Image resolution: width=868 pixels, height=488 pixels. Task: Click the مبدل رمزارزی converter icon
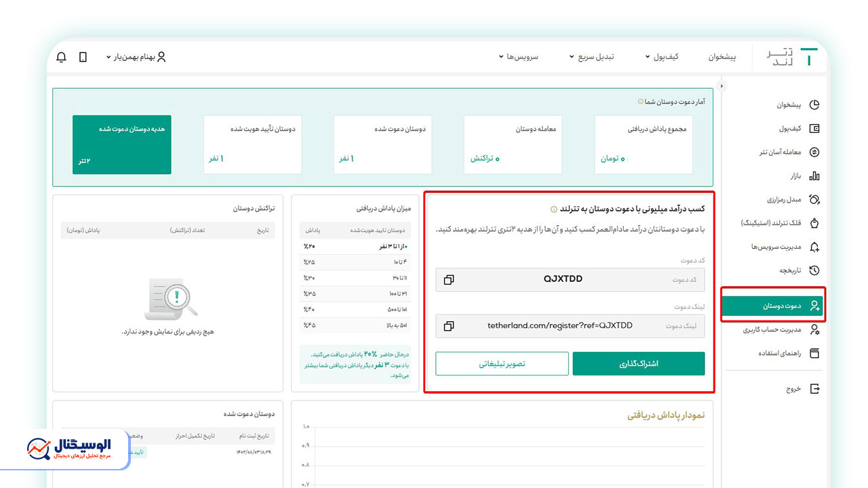pyautogui.click(x=814, y=199)
